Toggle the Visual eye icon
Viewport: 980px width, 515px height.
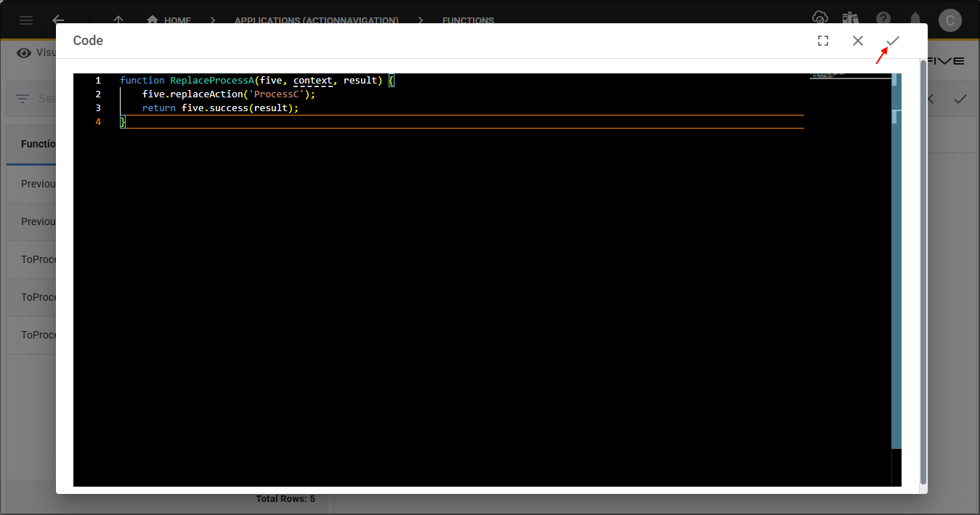[25, 52]
